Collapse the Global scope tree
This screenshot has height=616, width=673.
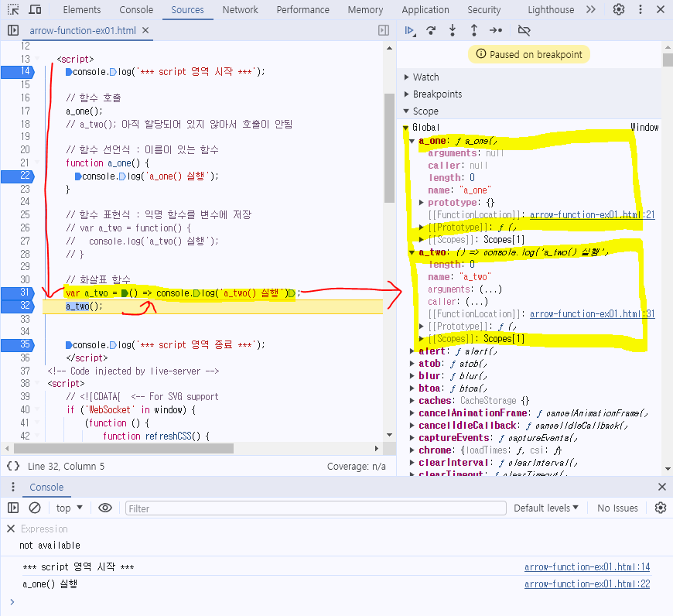click(405, 128)
